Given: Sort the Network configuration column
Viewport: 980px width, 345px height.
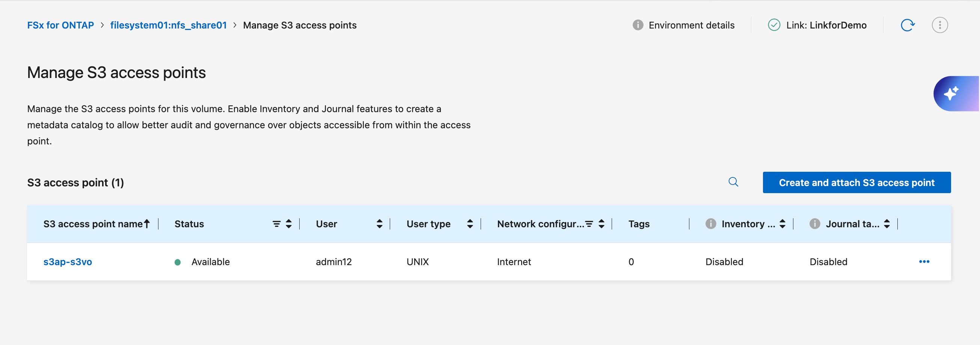Looking at the screenshot, I should click(x=602, y=224).
